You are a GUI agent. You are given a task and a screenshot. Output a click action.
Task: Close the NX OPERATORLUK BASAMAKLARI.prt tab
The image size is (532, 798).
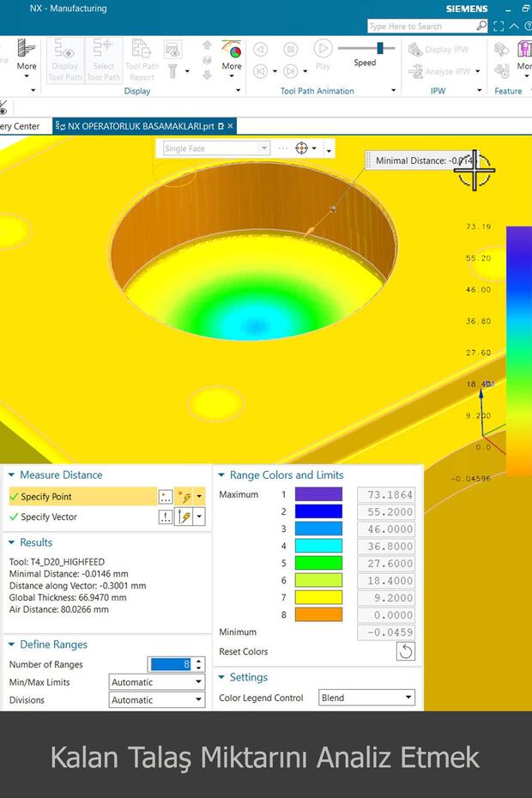(x=231, y=125)
